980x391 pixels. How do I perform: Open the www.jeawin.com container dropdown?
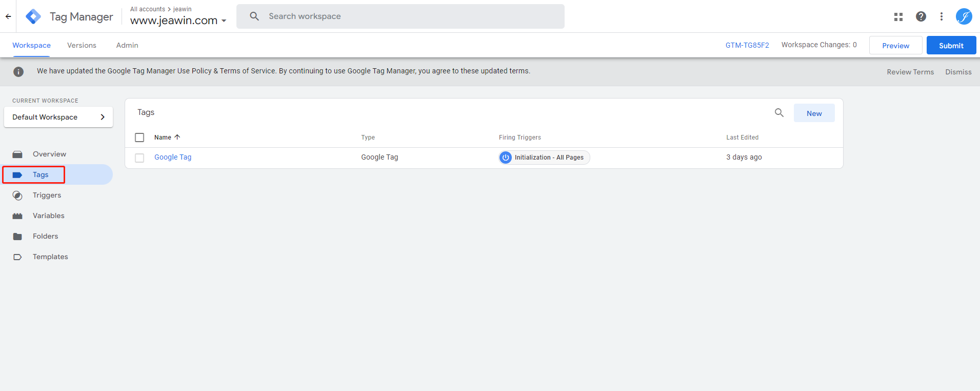pos(178,21)
